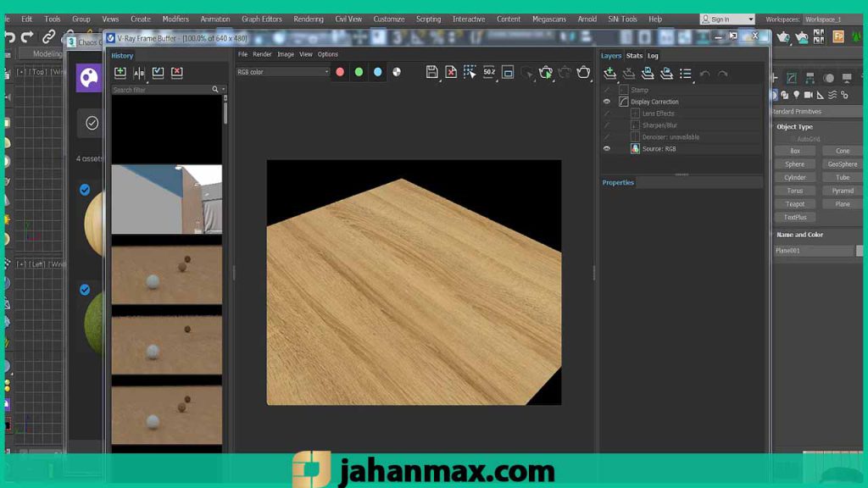Click the Teapot primitive button
Viewport: 868px width, 488px height.
794,204
